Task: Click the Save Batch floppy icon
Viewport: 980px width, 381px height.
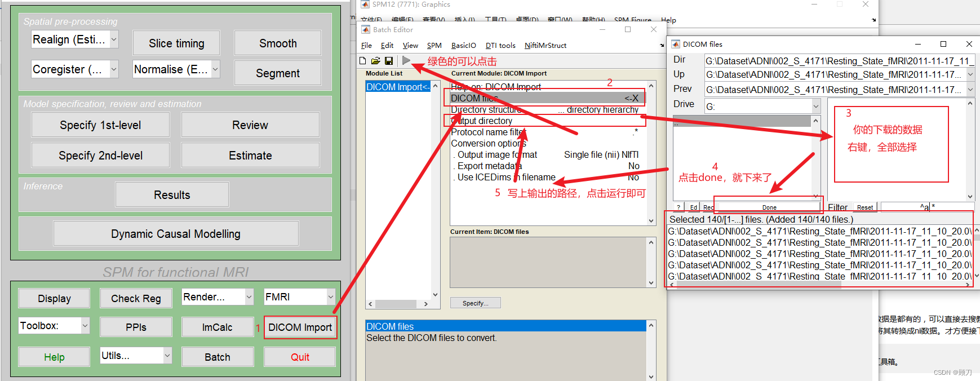Action: 389,60
